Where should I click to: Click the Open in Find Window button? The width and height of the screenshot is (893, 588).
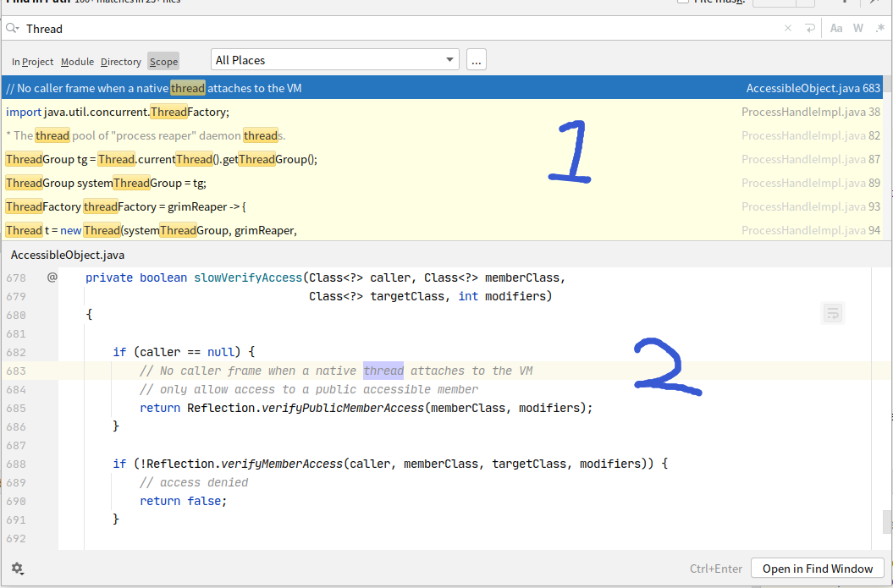tap(818, 569)
